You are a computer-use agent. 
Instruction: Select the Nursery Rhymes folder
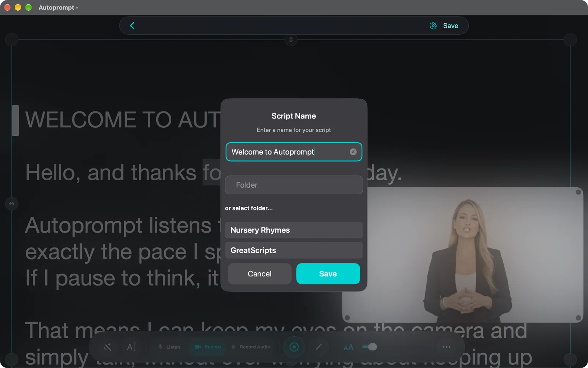[x=294, y=230]
